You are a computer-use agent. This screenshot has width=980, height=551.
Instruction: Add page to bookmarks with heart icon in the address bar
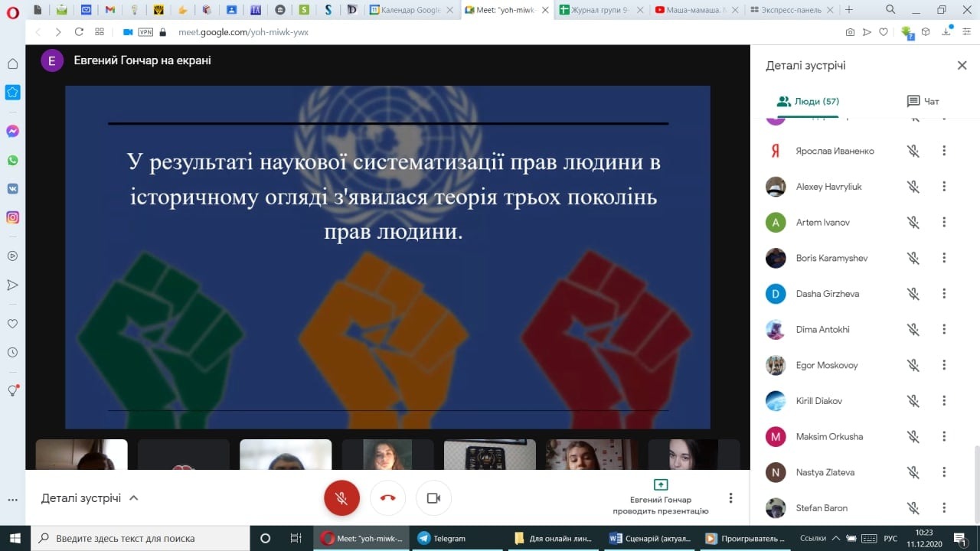(x=884, y=32)
